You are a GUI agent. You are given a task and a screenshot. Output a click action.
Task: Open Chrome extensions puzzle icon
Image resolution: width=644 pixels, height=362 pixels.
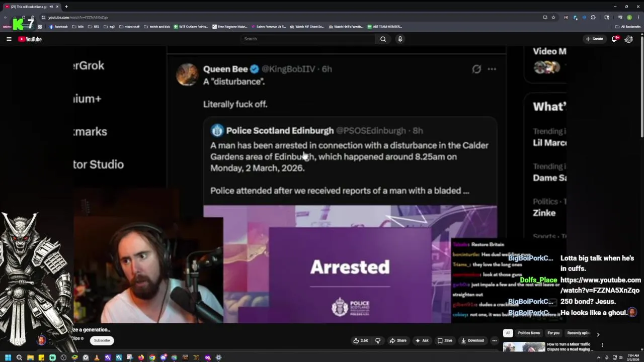pos(593,17)
